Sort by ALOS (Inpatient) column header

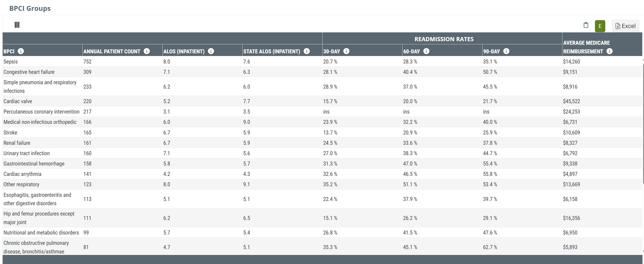click(184, 51)
